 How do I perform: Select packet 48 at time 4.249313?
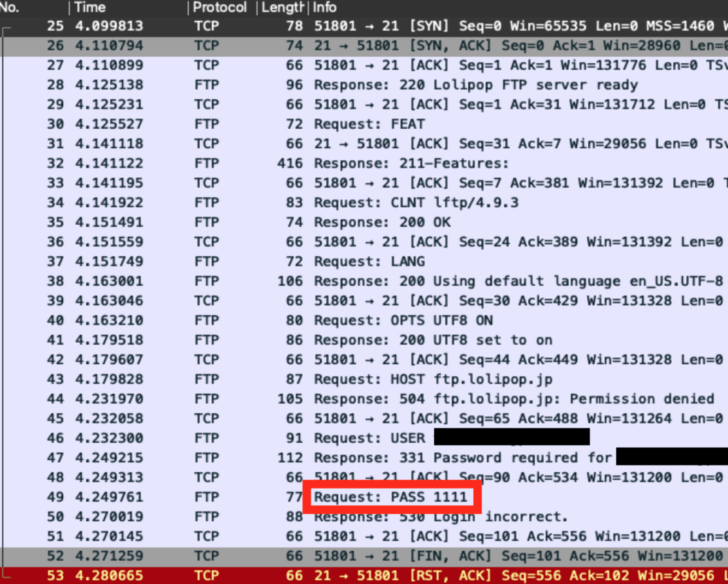point(364,478)
